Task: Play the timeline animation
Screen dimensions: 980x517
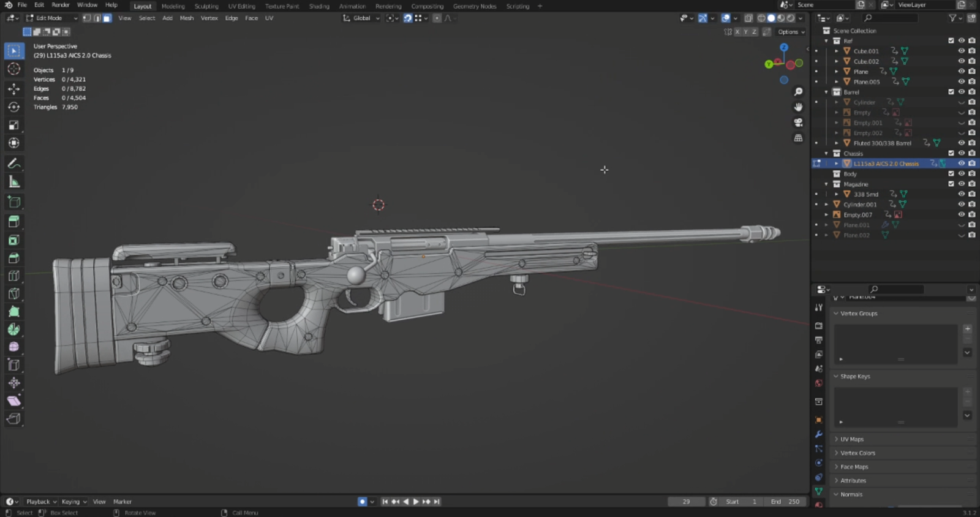Action: [x=416, y=502]
